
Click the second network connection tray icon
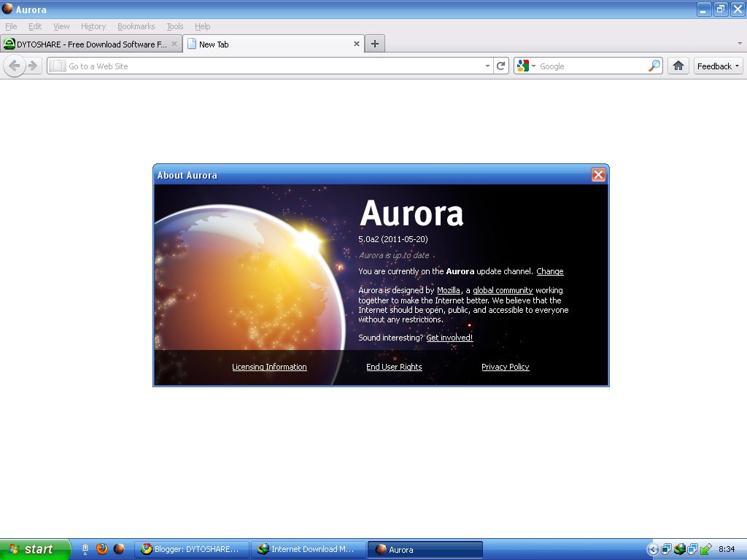(692, 549)
